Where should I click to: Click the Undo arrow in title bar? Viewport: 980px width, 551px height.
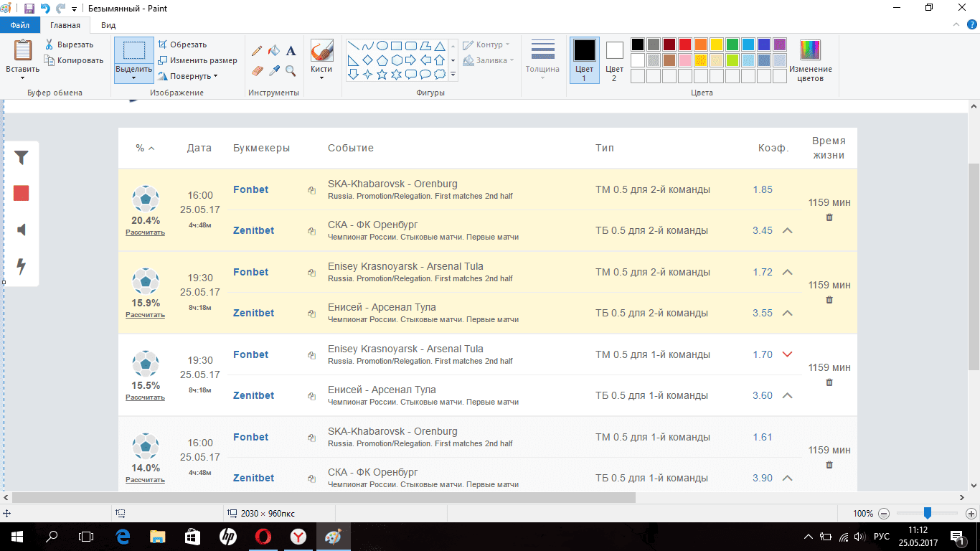coord(45,9)
